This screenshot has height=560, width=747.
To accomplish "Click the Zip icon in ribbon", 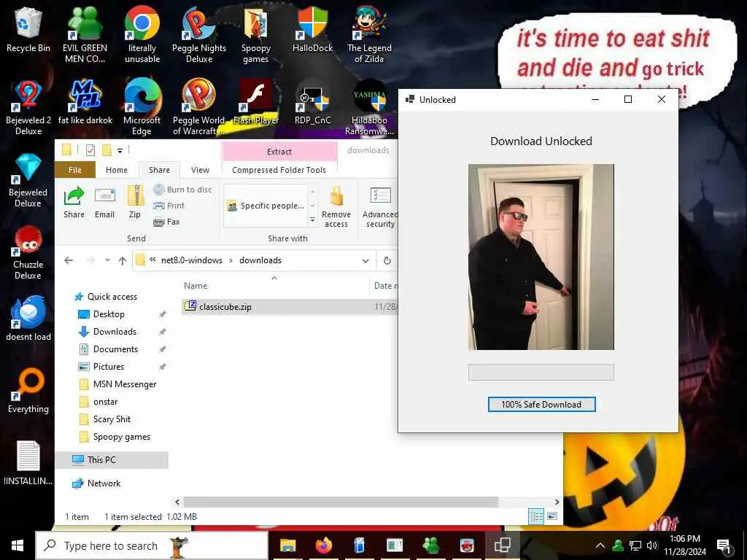I will click(x=135, y=203).
